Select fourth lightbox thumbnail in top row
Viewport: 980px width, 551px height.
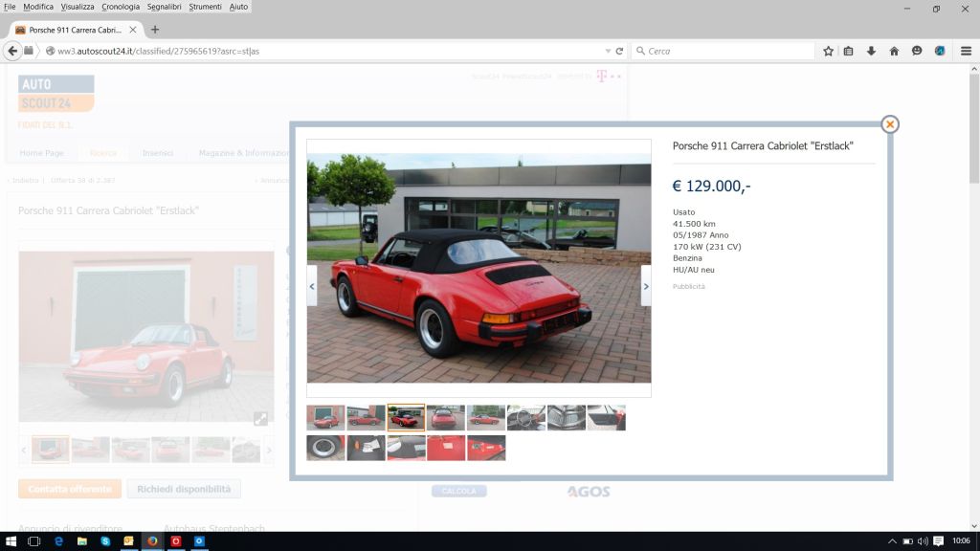click(446, 417)
